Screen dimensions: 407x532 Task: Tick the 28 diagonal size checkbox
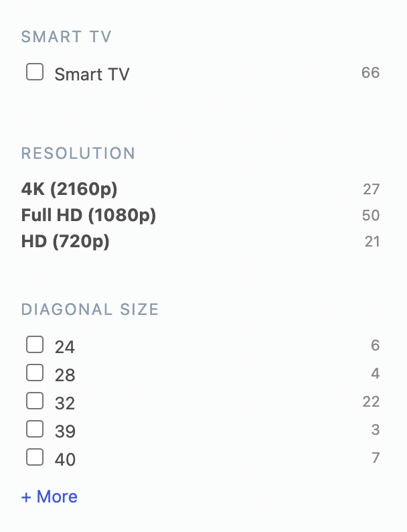click(x=35, y=373)
